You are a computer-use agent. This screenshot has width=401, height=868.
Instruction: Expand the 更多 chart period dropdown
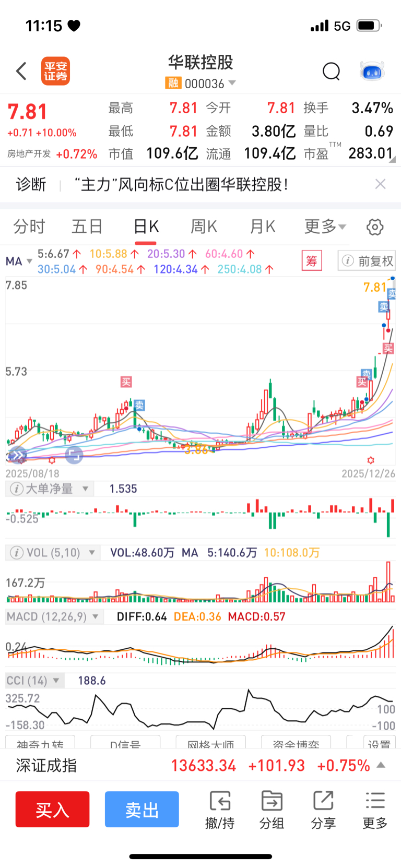325,227
